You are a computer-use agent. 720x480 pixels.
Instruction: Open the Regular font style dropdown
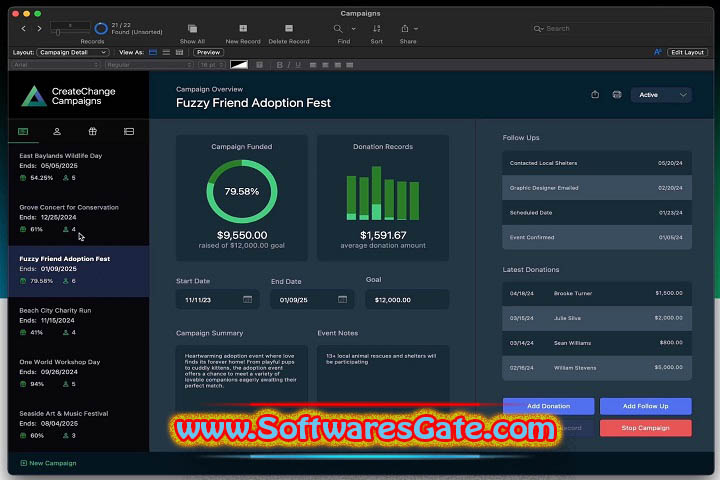[149, 65]
